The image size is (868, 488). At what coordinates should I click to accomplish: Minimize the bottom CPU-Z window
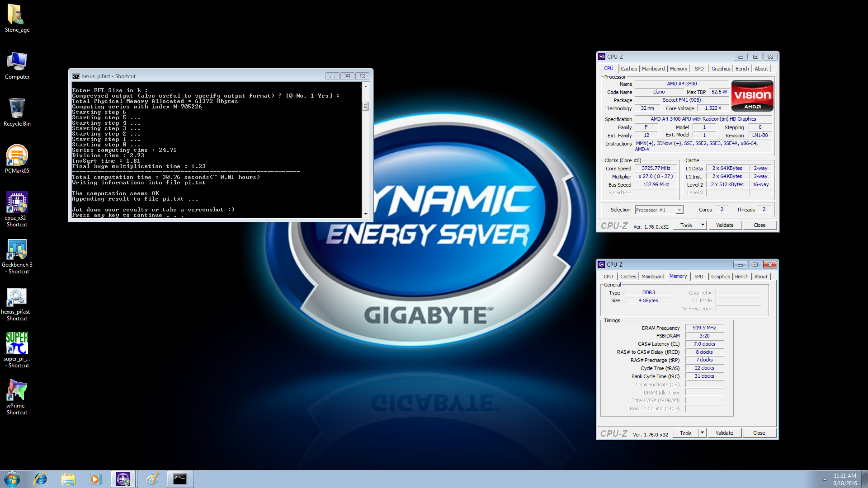740,265
